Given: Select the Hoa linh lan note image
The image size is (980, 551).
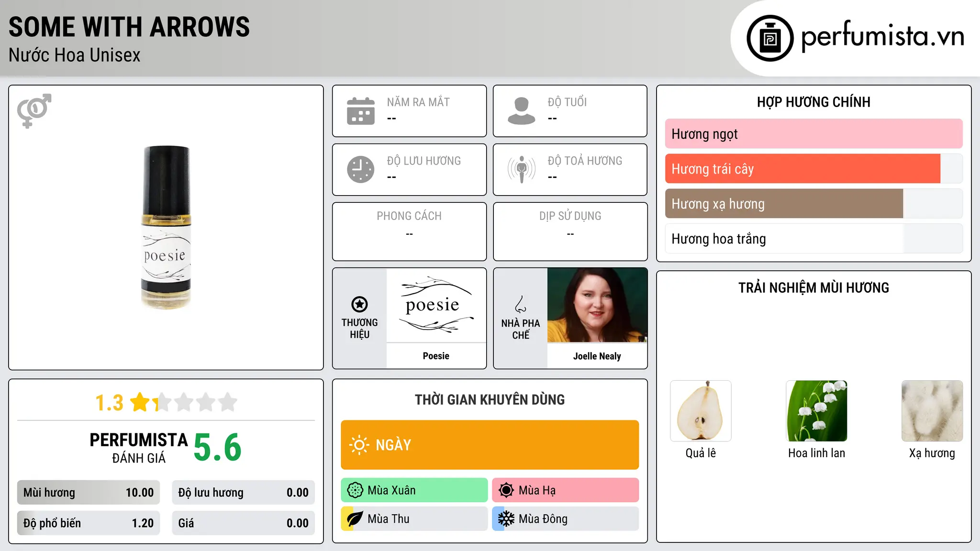Looking at the screenshot, I should click(816, 411).
